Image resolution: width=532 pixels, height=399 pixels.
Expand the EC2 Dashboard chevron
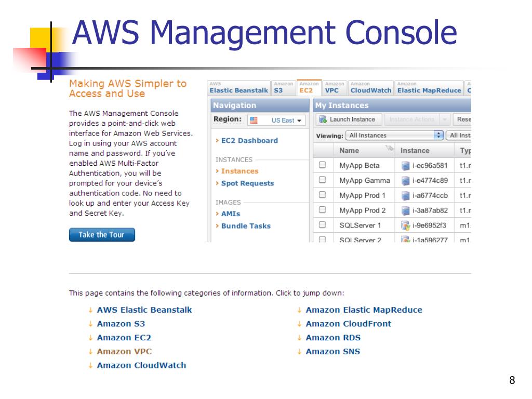[x=217, y=140]
